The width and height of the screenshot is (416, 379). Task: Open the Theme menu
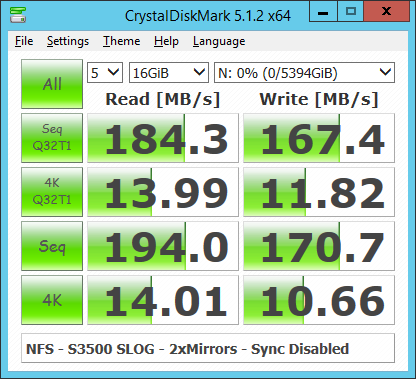point(122,41)
